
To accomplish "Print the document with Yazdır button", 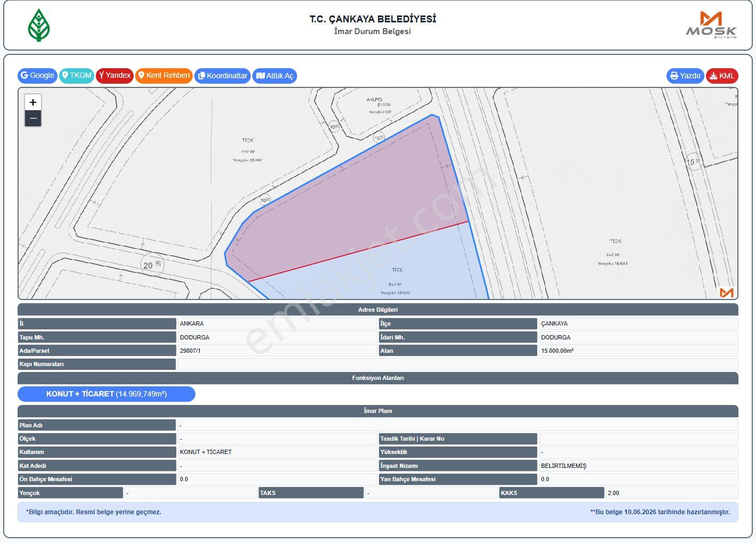I will click(x=685, y=76).
